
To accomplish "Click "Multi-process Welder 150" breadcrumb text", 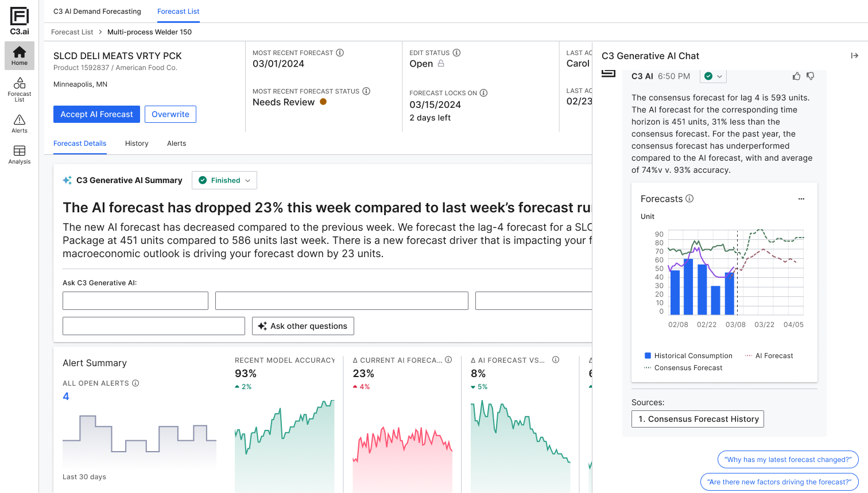I will click(149, 32).
